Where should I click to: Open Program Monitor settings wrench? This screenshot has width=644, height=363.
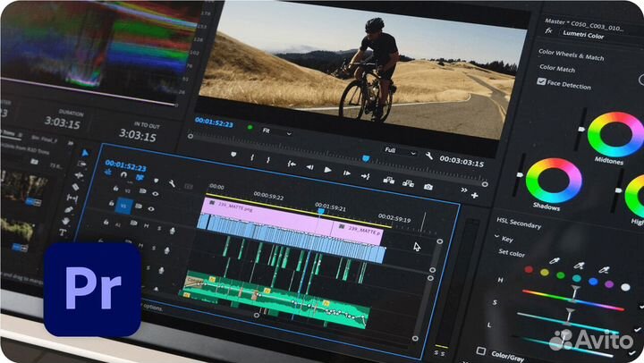(x=430, y=155)
